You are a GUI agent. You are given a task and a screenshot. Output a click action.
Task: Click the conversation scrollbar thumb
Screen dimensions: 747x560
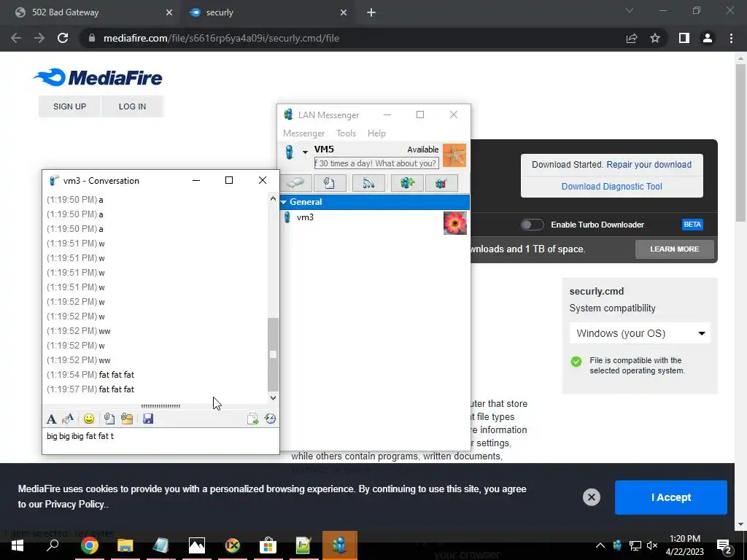click(x=273, y=354)
